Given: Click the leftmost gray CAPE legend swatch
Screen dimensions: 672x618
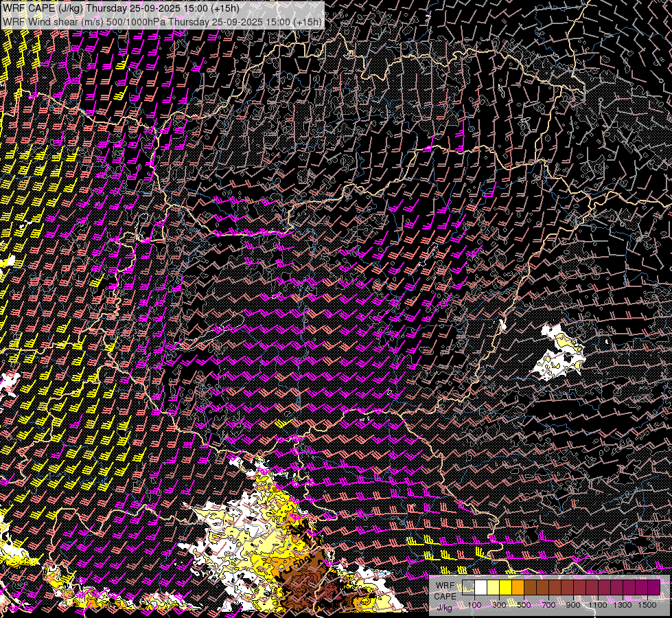Looking at the screenshot, I should [x=469, y=588].
